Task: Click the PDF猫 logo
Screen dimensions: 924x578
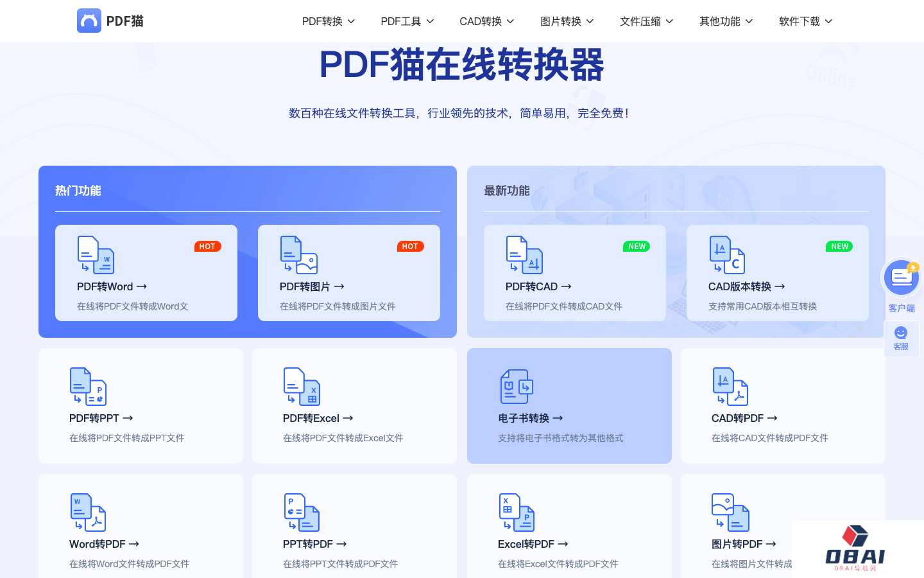Action: (109, 21)
